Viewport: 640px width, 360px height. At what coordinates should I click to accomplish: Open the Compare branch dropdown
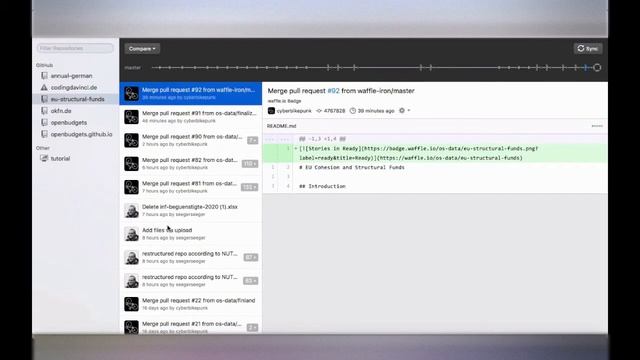(x=142, y=49)
